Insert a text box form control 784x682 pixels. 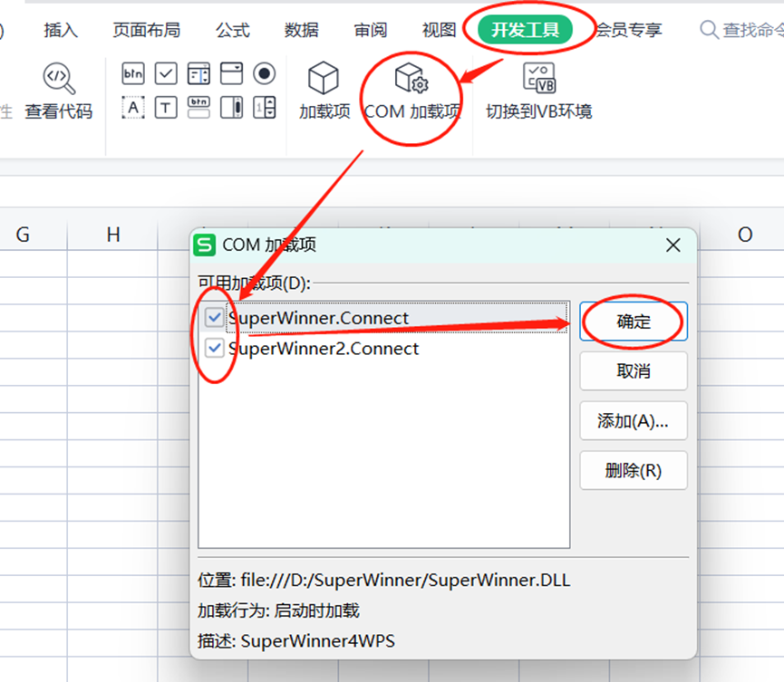(x=166, y=108)
